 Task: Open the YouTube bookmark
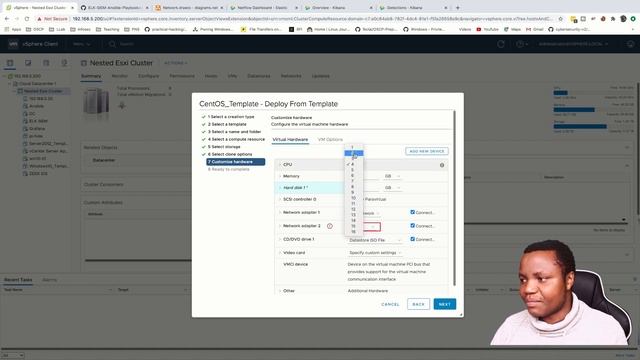[487, 29]
